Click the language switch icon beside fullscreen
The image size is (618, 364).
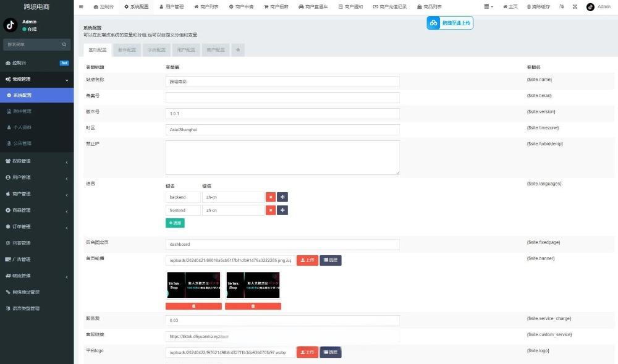562,7
